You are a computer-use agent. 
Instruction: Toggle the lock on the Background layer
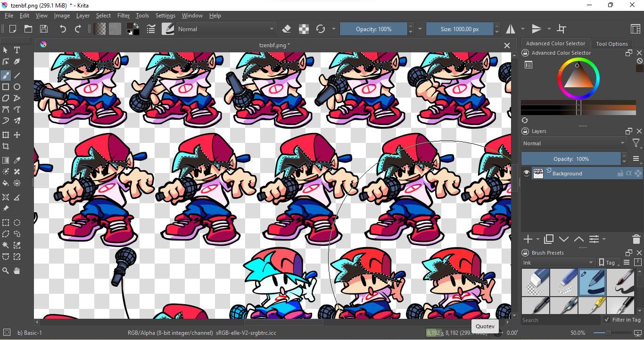coord(620,174)
